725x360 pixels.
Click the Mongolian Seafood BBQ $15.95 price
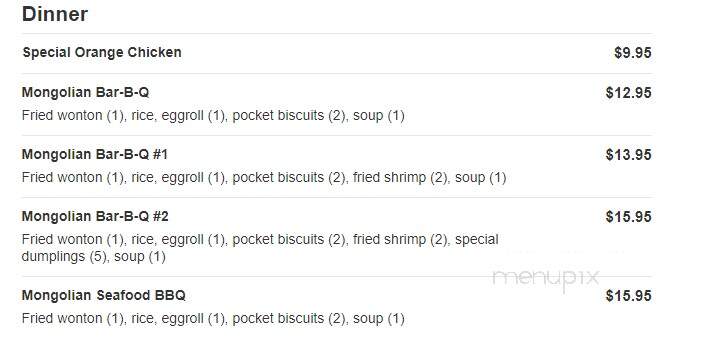(x=628, y=296)
